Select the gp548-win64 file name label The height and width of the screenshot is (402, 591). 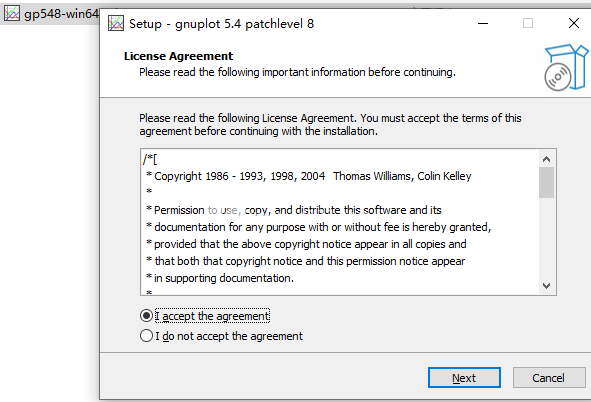pyautogui.click(x=61, y=14)
